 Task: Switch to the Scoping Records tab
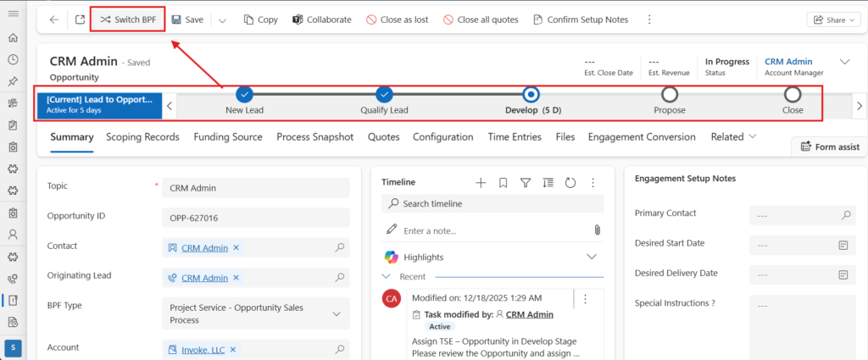142,136
